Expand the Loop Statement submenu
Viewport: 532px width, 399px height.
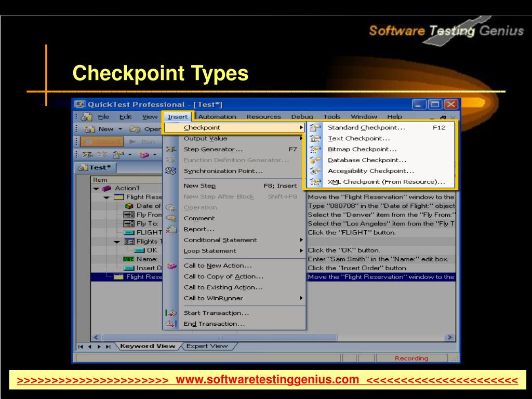301,251
